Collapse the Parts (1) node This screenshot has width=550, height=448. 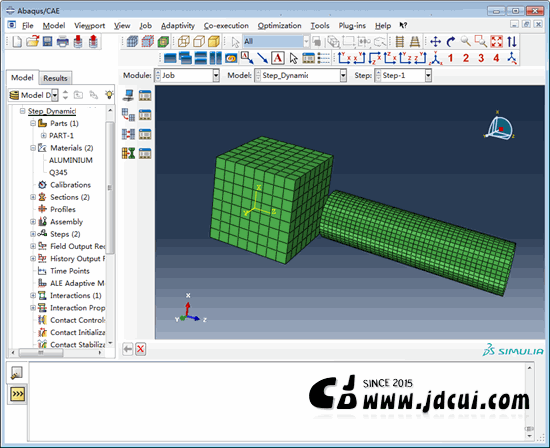pyautogui.click(x=33, y=123)
